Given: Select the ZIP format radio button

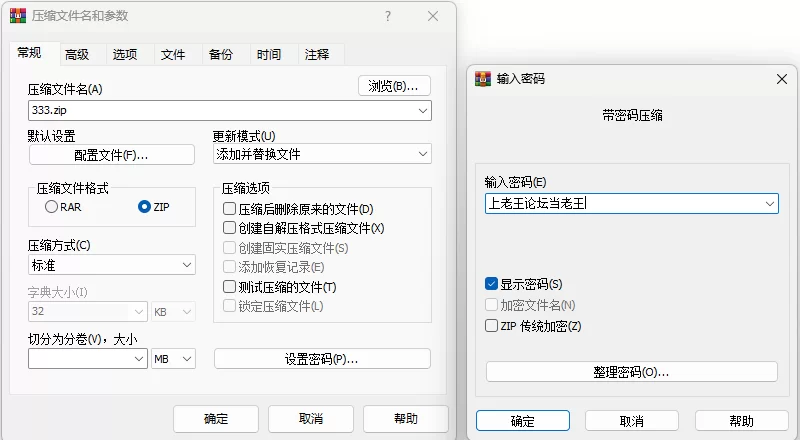Looking at the screenshot, I should pos(144,207).
